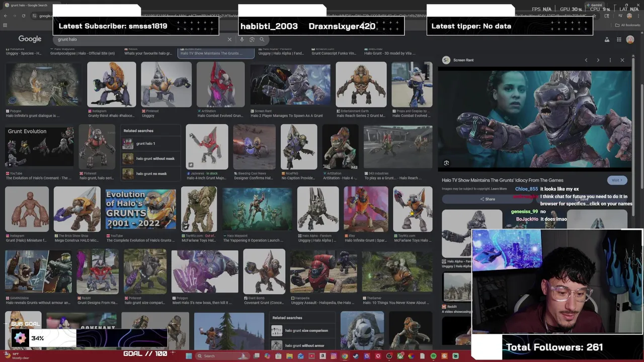Screen dimensions: 644x362
Task: Go to previous image in preview panel
Action: tap(586, 60)
